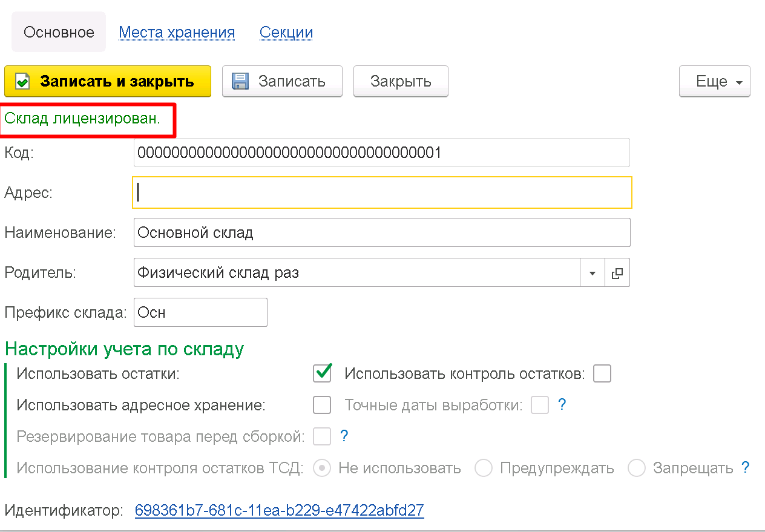Image resolution: width=765 pixels, height=532 pixels.
Task: Toggle Точные даты выработки checkbox
Action: tap(540, 405)
